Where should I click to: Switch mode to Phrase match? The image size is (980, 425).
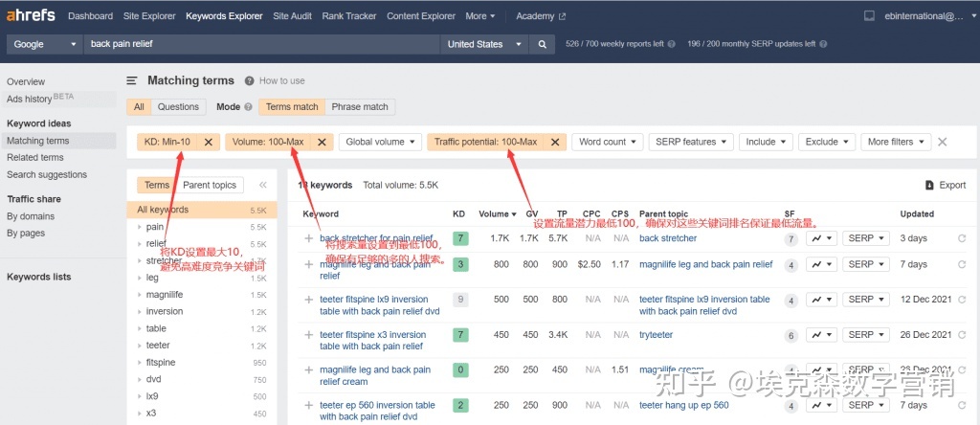point(360,107)
